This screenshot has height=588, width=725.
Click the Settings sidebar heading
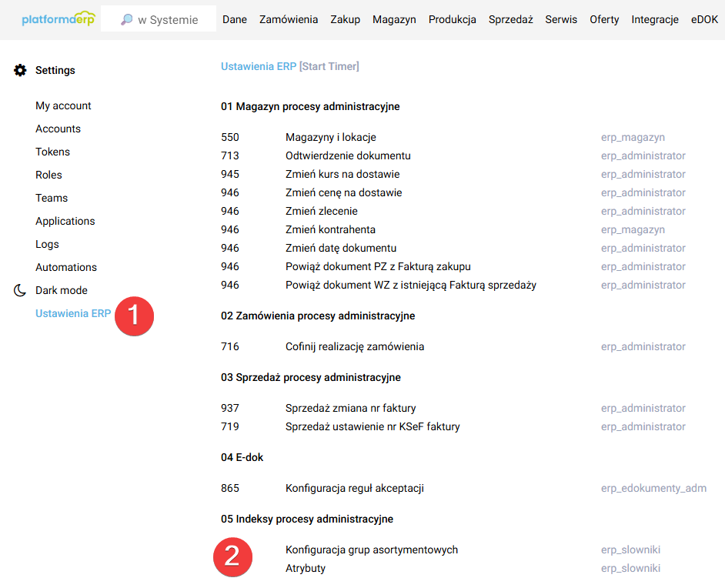point(55,70)
